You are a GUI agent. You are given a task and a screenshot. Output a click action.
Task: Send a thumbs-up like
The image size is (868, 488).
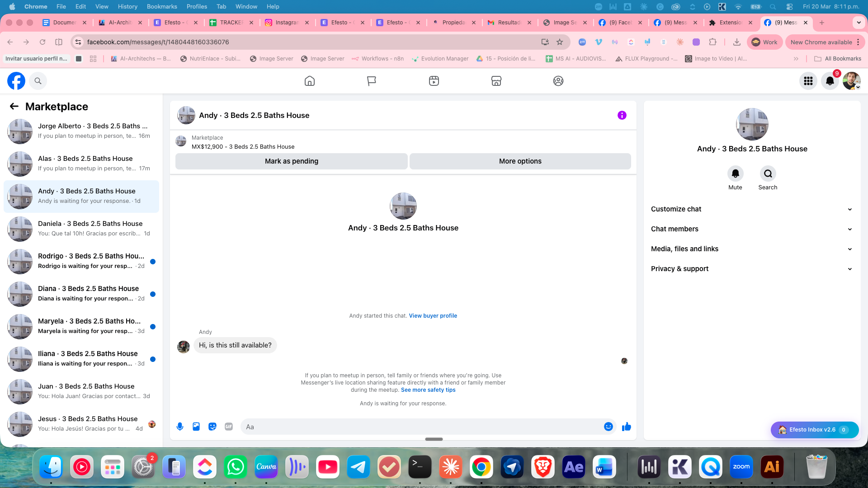coord(626,427)
